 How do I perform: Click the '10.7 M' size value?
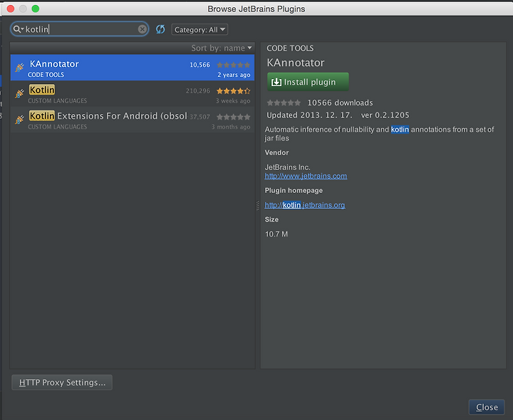coord(276,234)
